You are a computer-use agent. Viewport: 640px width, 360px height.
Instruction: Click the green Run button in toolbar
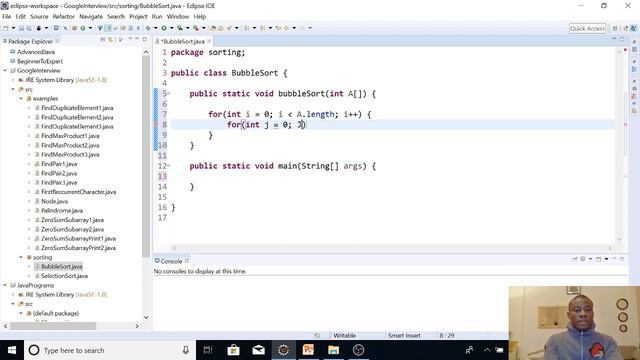click(x=164, y=28)
